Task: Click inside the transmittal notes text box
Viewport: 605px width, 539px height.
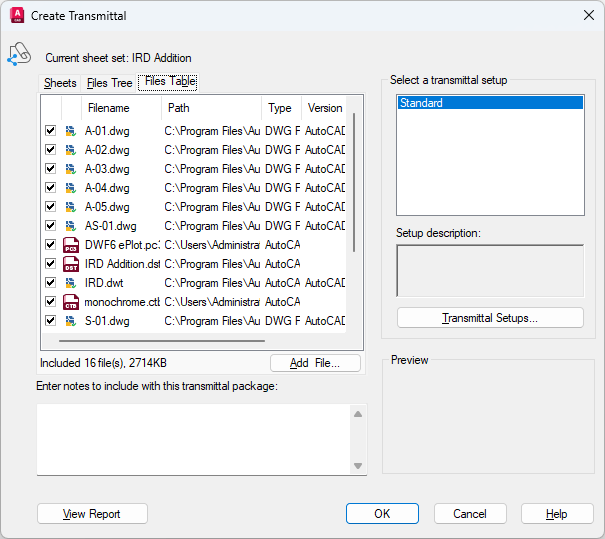Action: [x=192, y=439]
